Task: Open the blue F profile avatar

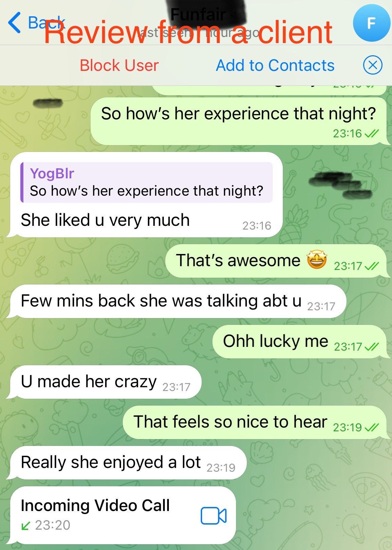Action: (x=372, y=23)
